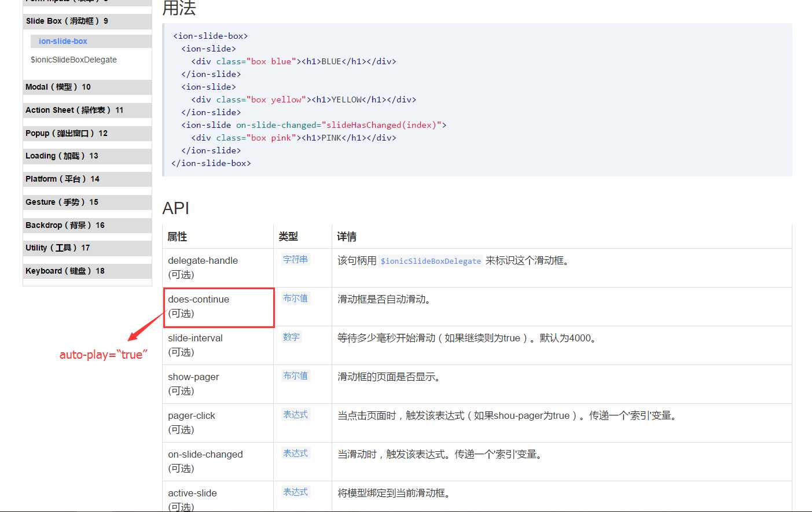Click the description 将模型绑定到当前滑动框。

[394, 493]
